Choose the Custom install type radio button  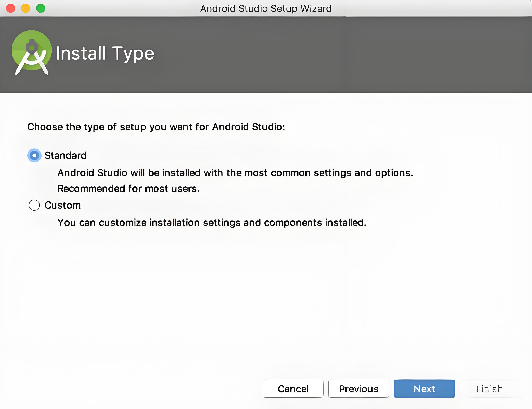34,205
